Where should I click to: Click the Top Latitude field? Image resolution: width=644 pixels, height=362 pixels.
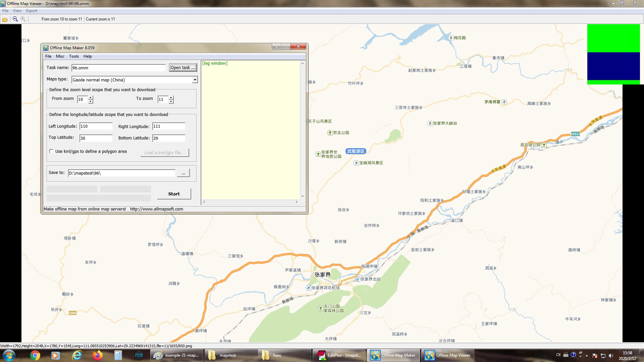[96, 138]
